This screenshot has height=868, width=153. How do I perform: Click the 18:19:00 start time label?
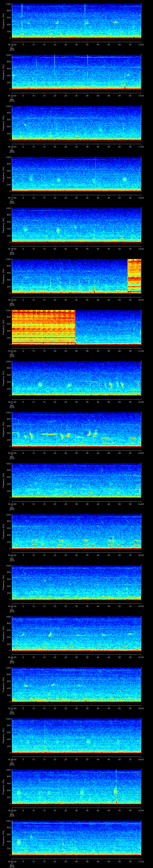coord(12,300)
